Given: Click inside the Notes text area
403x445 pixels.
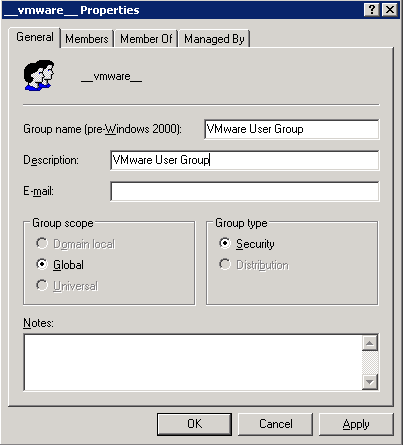Looking at the screenshot, I should point(193,362).
